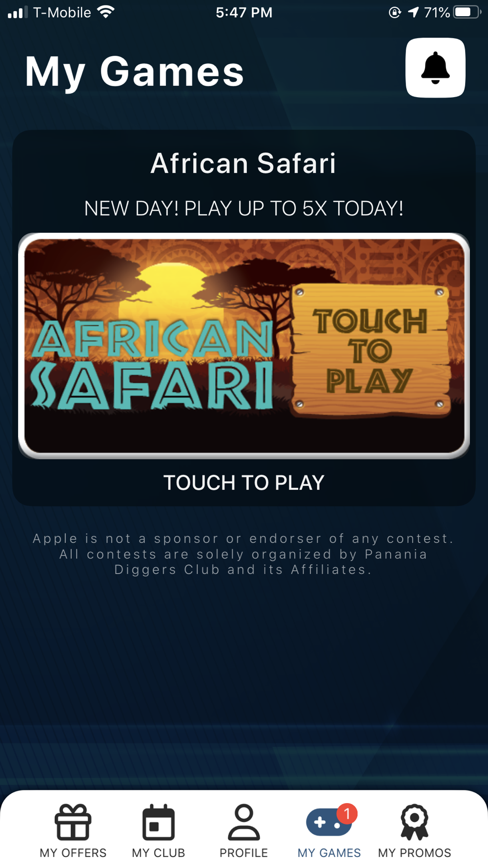Open the African Safari game banner artwork
The height and width of the screenshot is (868, 488).
244,346
